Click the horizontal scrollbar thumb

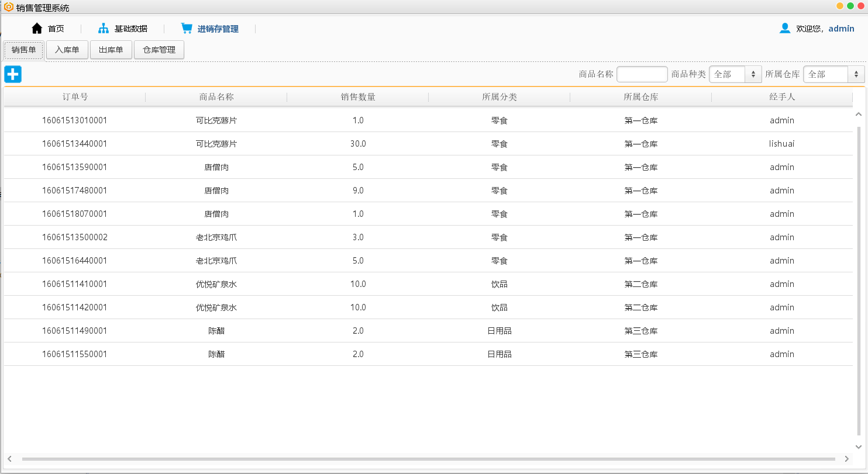pyautogui.click(x=428, y=459)
